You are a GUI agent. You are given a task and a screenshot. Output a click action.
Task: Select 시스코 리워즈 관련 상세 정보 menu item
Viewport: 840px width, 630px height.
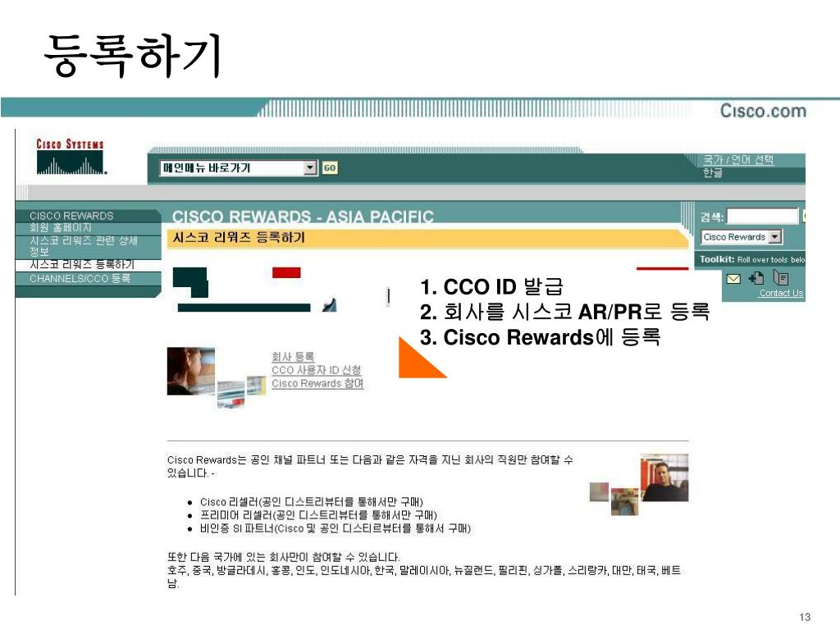(x=84, y=246)
